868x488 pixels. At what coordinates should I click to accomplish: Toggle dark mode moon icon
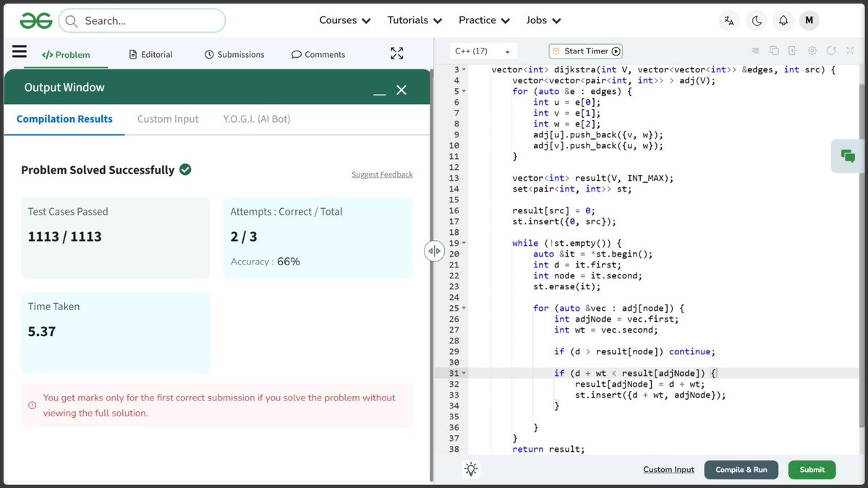coord(757,21)
